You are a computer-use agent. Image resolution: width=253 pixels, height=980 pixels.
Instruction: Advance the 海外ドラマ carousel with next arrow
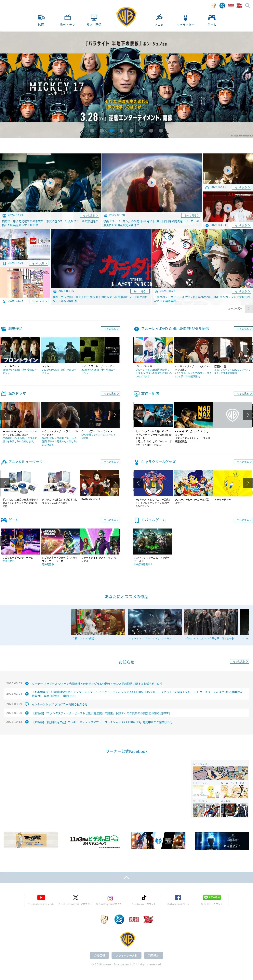click(x=115, y=415)
